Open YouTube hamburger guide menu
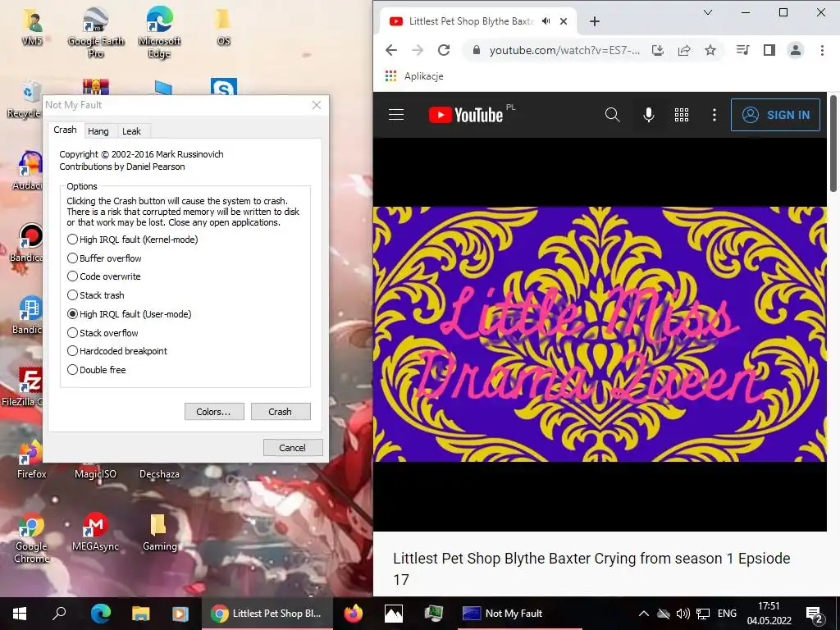 [x=396, y=115]
